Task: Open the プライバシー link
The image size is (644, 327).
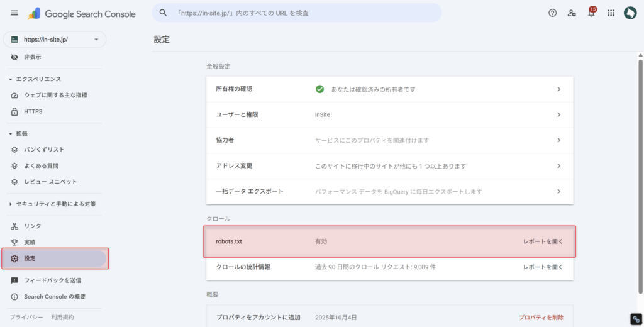Action: click(x=26, y=317)
